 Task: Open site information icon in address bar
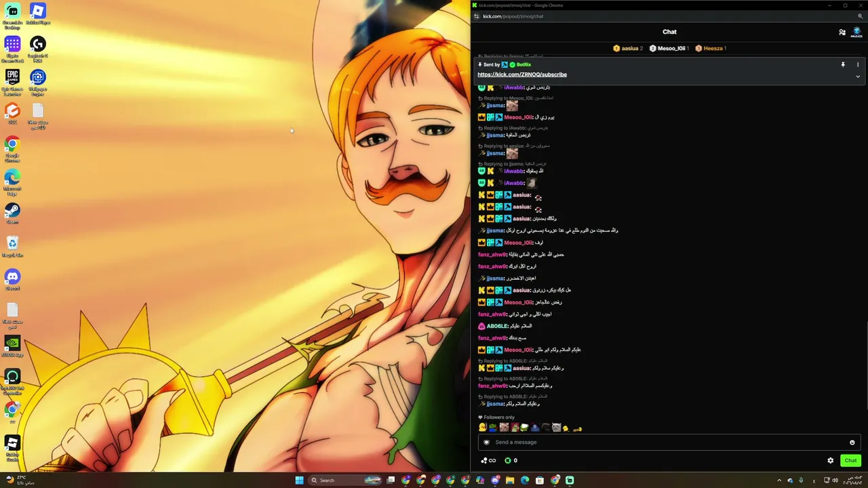coord(477,16)
